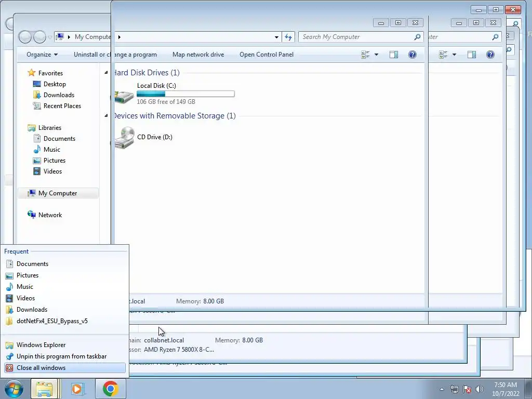Screen dimensions: 532x399
Task: Select Libraries in the navigation pane
Action: click(49, 128)
